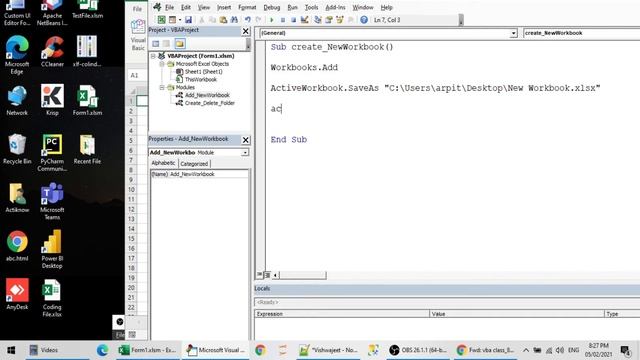Click the Full Module View button below code
The height and width of the screenshot is (360, 640).
(267, 275)
